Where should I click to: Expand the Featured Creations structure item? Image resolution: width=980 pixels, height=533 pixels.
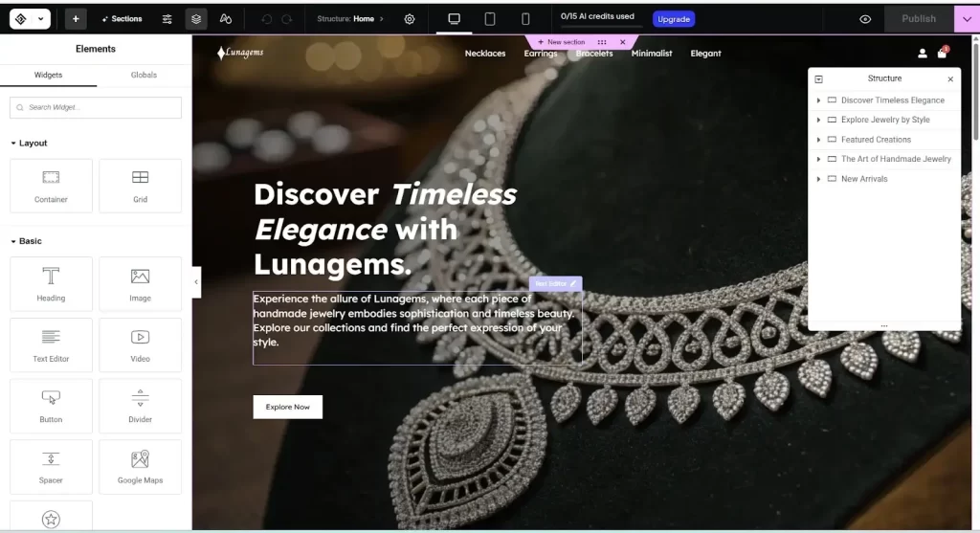tap(819, 140)
